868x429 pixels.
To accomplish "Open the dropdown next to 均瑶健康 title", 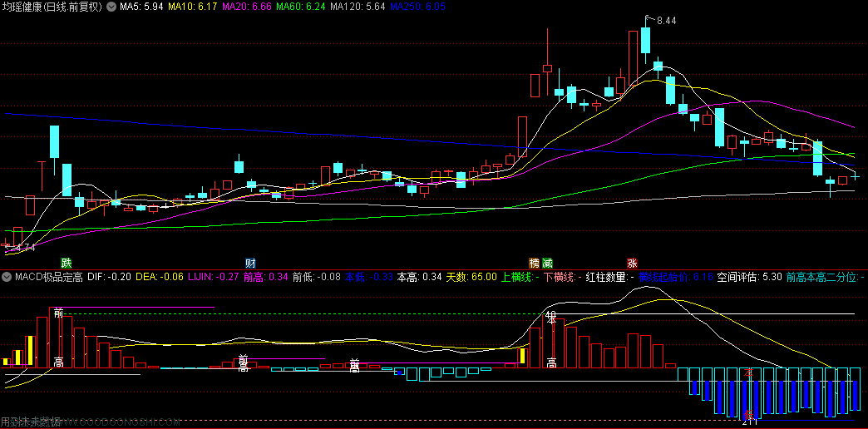I will [111, 7].
